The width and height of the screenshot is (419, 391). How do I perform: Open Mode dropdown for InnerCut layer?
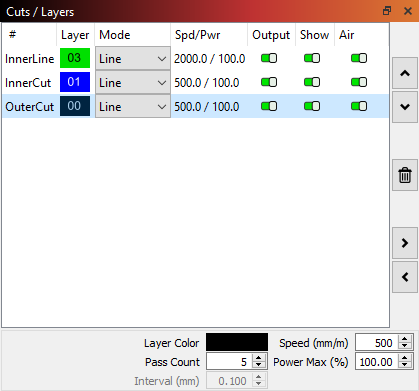[133, 82]
